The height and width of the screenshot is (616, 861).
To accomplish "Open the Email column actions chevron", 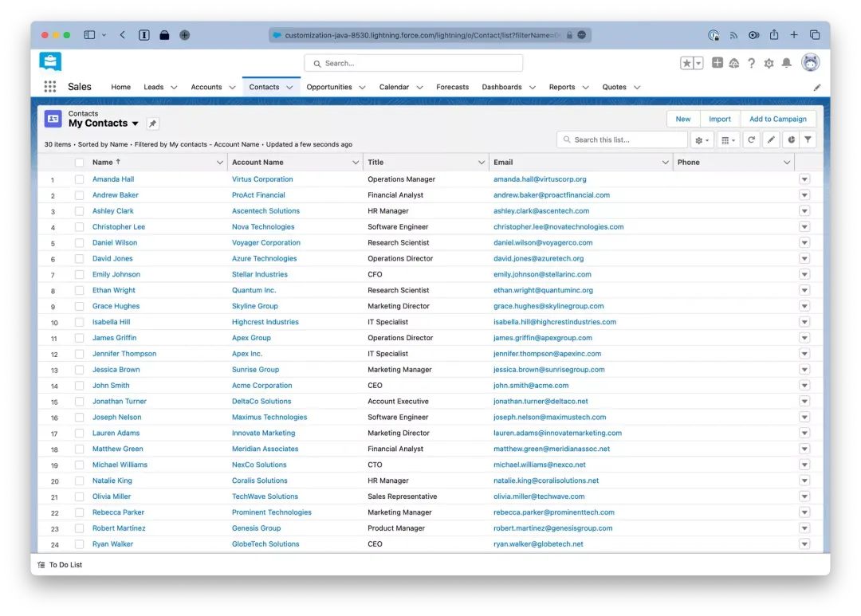I will pos(665,163).
